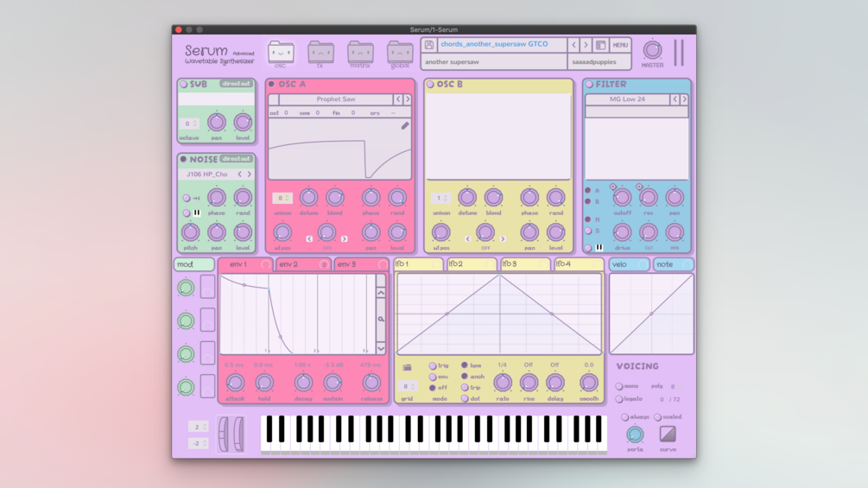Viewport: 868px width, 488px height.
Task: Open the global folder tab
Action: tap(400, 53)
